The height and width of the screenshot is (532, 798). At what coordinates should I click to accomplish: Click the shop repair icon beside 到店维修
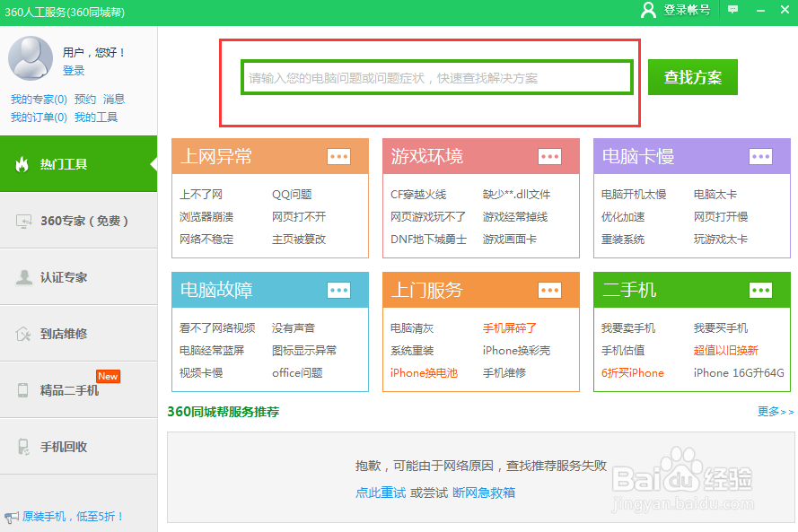(23, 334)
